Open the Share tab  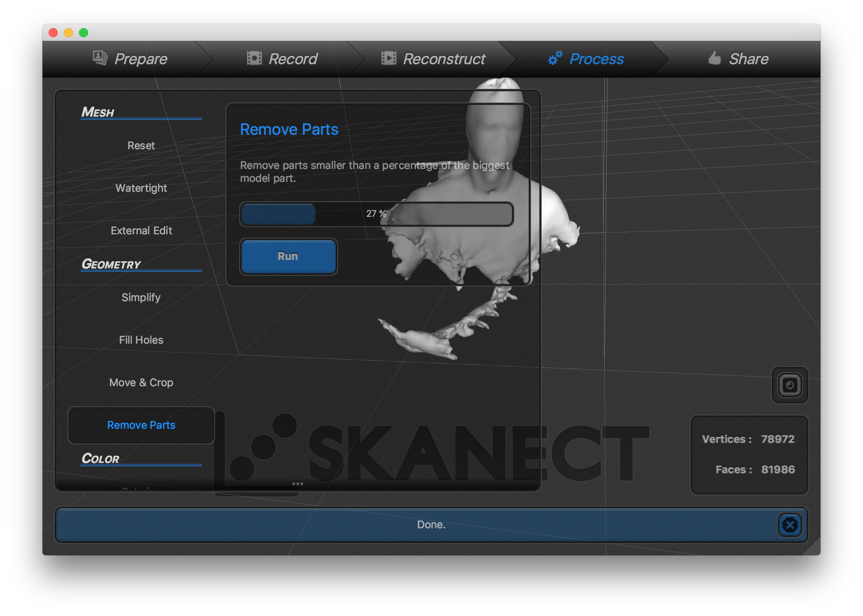click(x=748, y=59)
